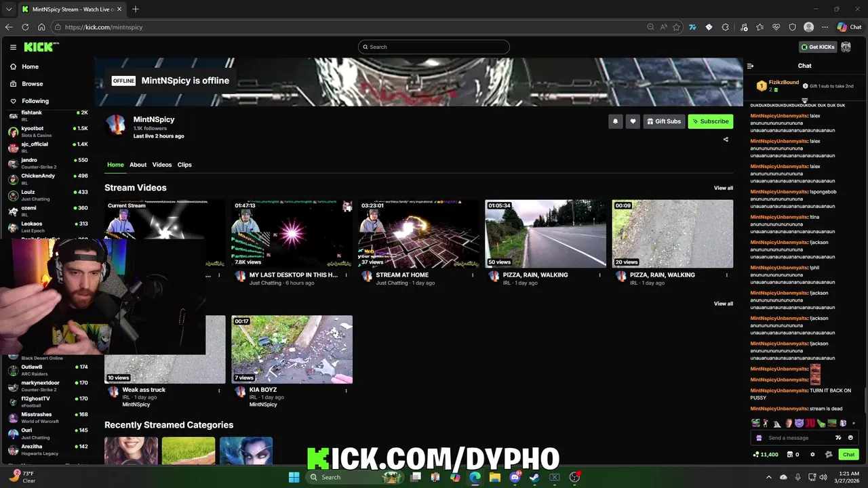Image resolution: width=868 pixels, height=488 pixels.
Task: Click the 11,400 channel points balance
Action: coord(766,454)
